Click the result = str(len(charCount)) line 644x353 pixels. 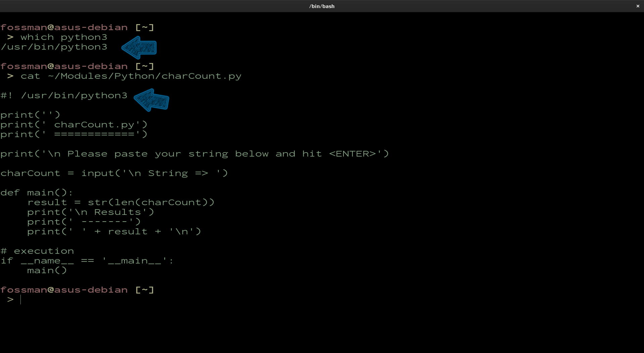(121, 202)
